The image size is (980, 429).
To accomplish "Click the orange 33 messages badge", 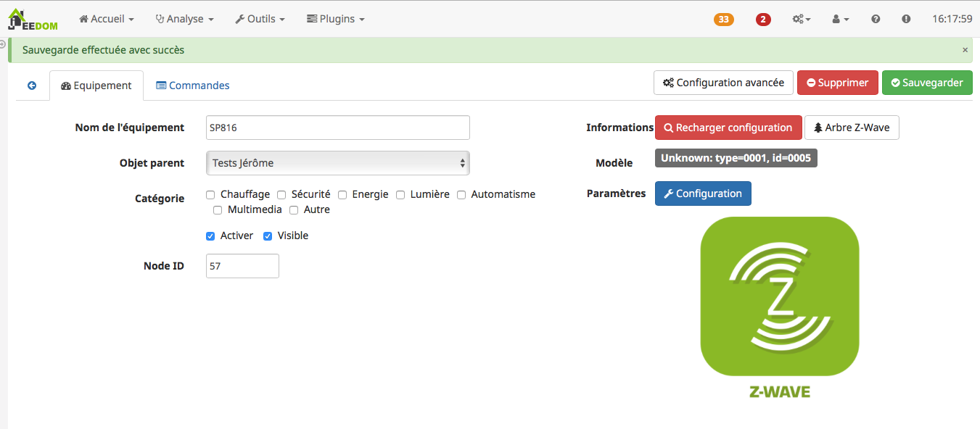I will tap(723, 20).
